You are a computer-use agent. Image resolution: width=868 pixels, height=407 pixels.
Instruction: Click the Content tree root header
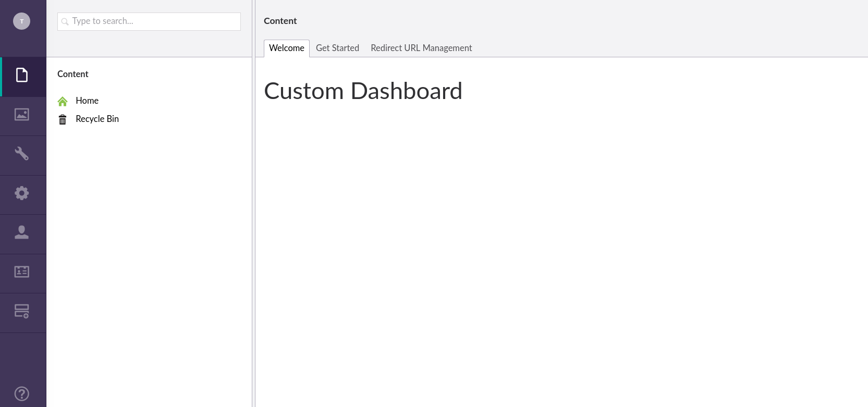(x=73, y=74)
